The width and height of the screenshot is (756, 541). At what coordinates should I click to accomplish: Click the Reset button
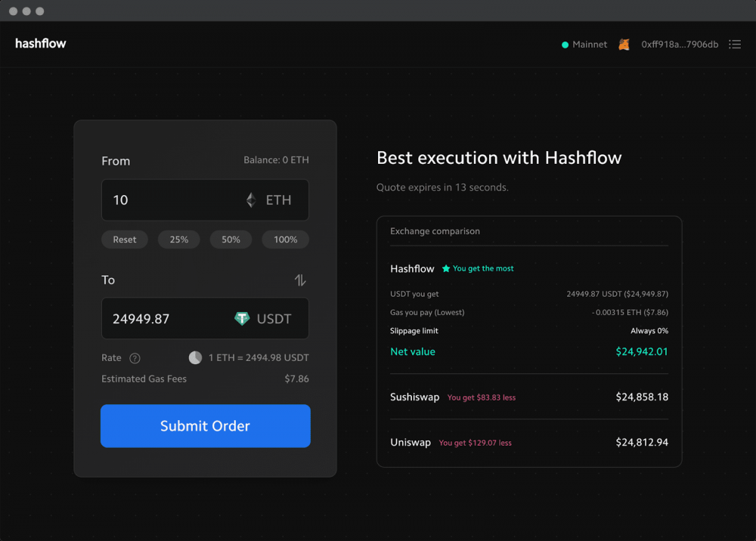pos(124,239)
